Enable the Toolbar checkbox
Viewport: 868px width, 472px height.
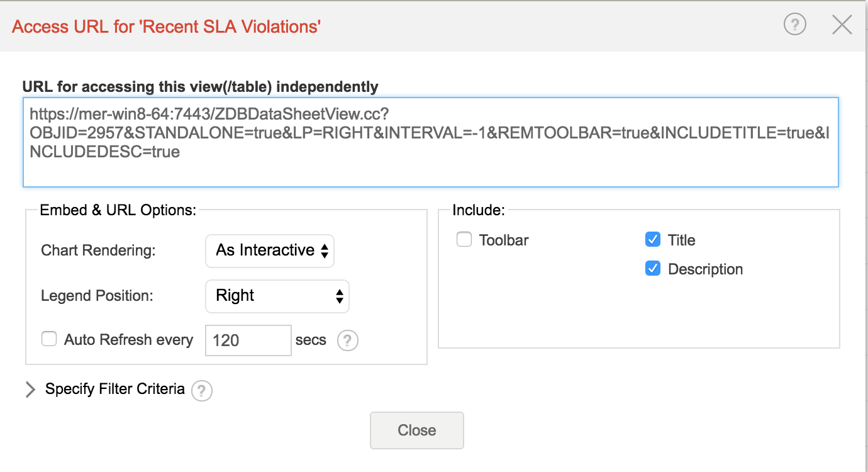pos(464,240)
